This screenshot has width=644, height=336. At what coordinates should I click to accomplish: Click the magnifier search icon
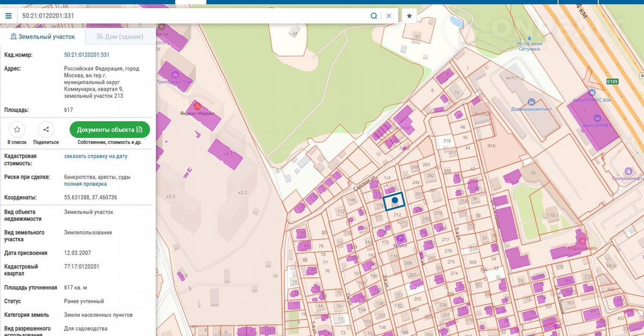point(374,16)
